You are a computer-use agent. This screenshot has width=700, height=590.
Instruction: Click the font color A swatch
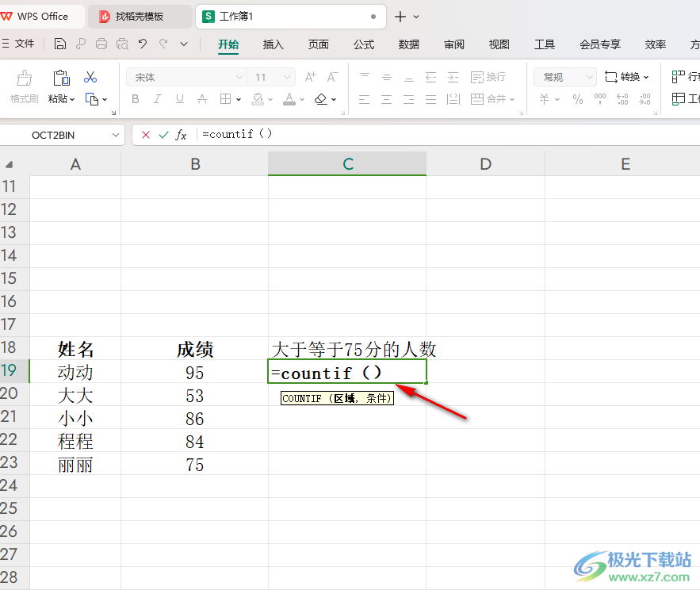289,99
